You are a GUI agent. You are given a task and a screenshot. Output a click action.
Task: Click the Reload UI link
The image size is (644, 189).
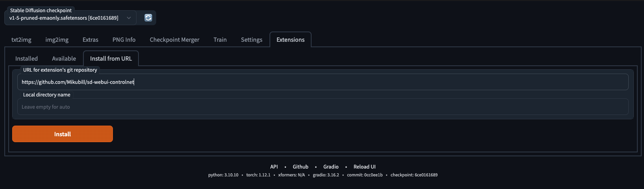pyautogui.click(x=365, y=167)
